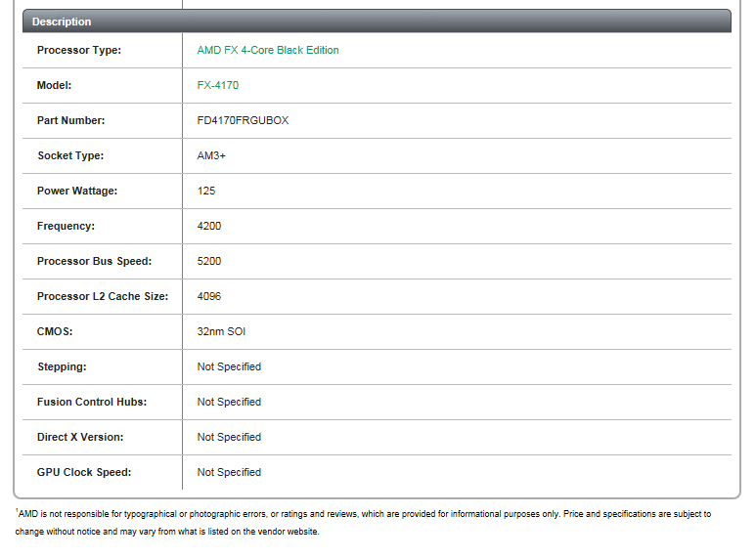Click the Direct X Version value

(x=229, y=437)
